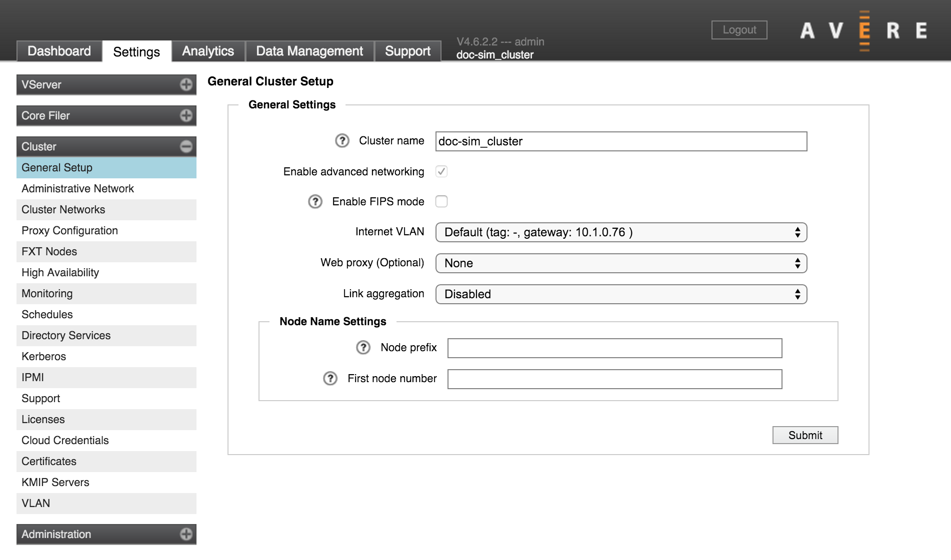Toggle Enable advanced networking checkbox

tap(441, 172)
